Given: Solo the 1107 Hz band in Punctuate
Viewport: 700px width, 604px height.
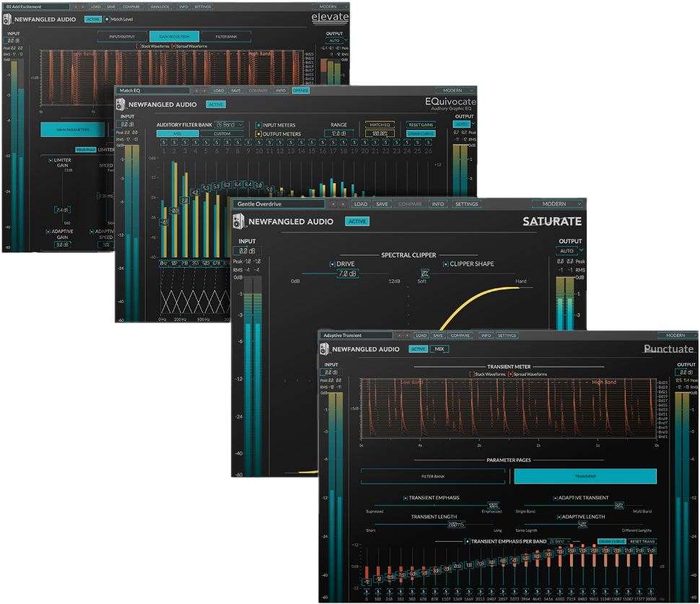Looking at the screenshot, I should click(447, 592).
